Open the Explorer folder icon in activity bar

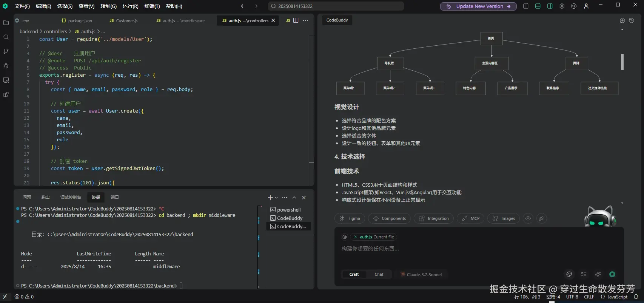(x=6, y=23)
